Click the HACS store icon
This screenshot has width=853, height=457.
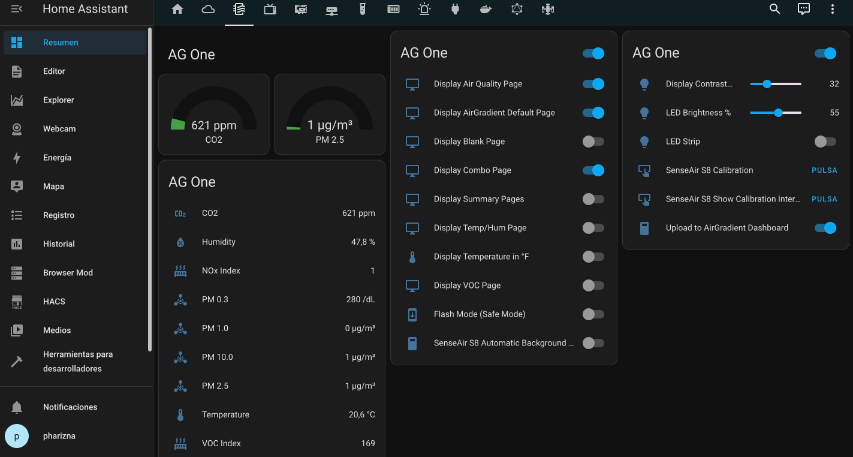click(17, 301)
